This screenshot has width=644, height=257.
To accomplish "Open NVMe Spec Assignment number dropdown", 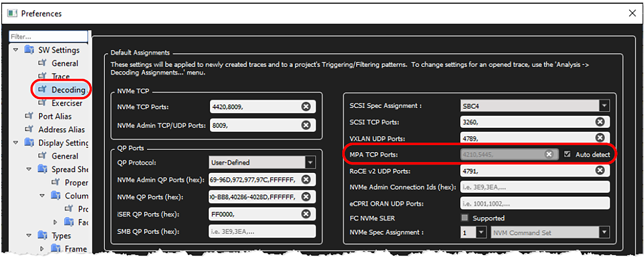I will 481,232.
